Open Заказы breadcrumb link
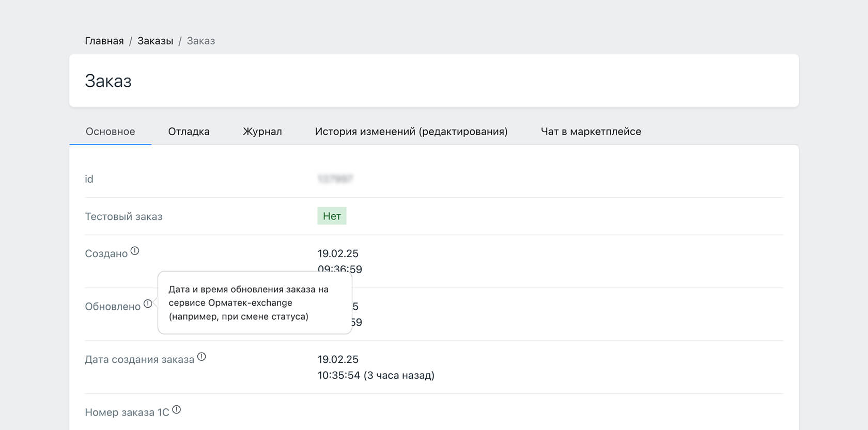This screenshot has height=430, width=868. pyautogui.click(x=155, y=41)
